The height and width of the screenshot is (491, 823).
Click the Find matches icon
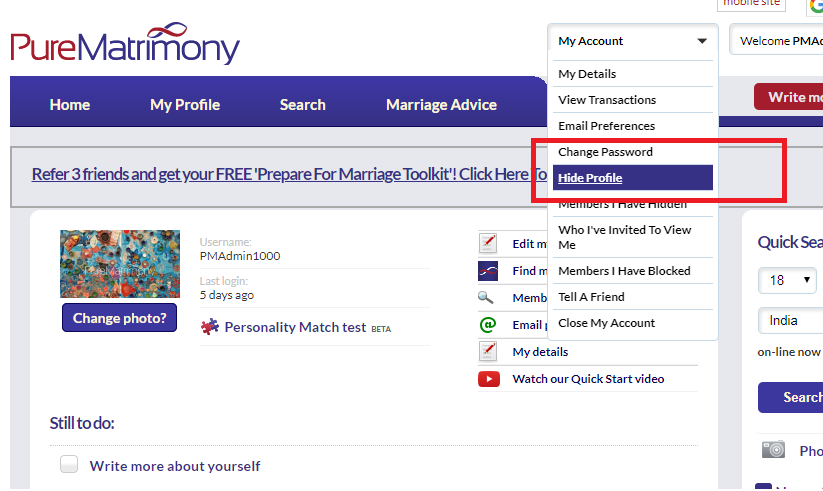488,271
